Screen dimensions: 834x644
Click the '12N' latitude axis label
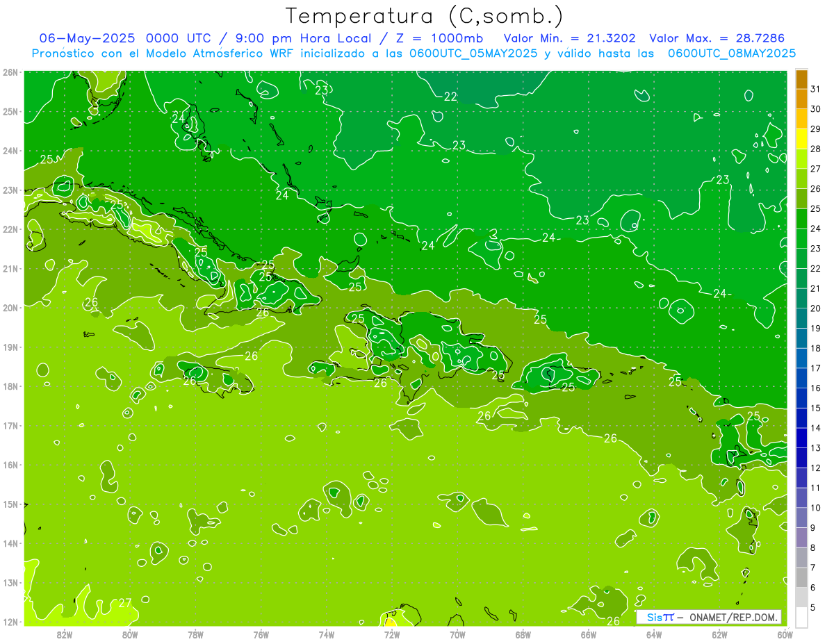tap(10, 622)
